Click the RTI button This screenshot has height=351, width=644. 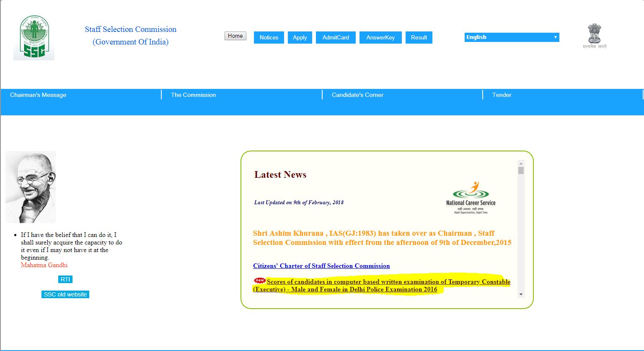click(65, 279)
